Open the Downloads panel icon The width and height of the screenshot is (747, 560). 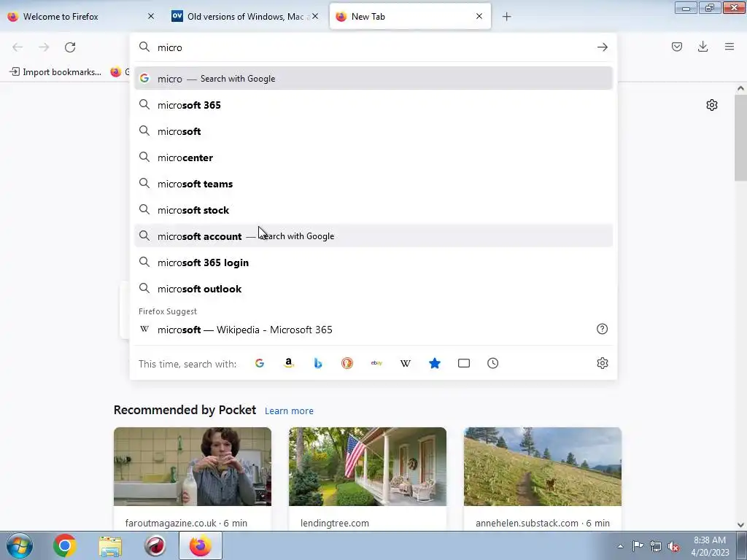pos(703,47)
